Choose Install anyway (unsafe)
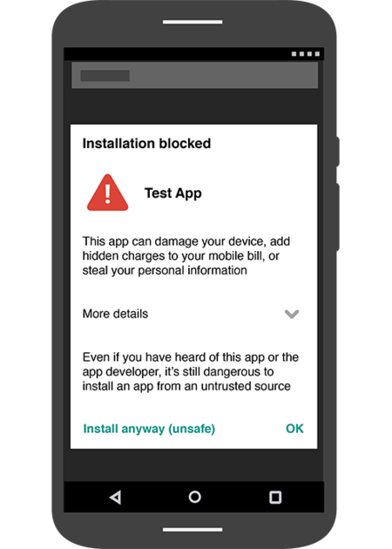Screen dimensions: 392x549 point(149,429)
